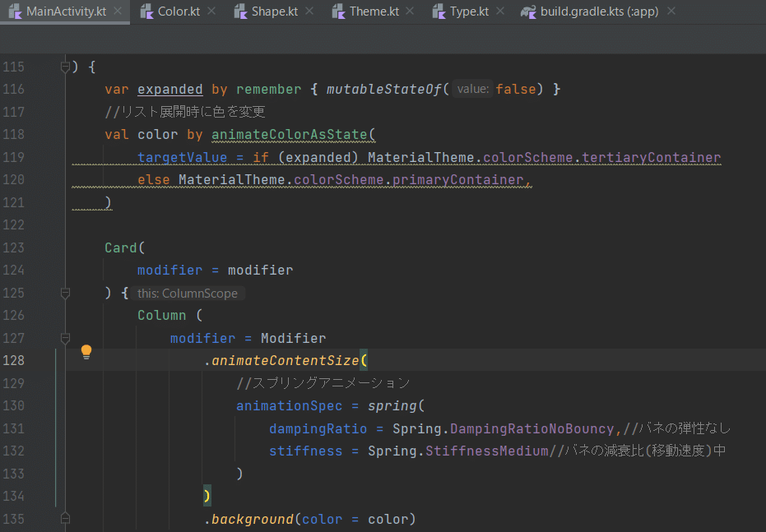The image size is (766, 532).
Task: Click '.animateContentSize' on line 128
Action: tap(281, 360)
